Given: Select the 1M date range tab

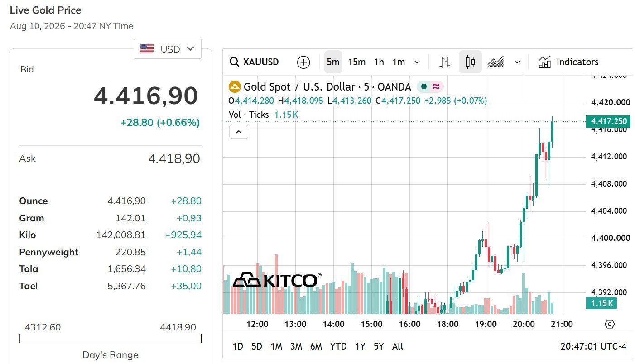Looking at the screenshot, I should tap(276, 346).
